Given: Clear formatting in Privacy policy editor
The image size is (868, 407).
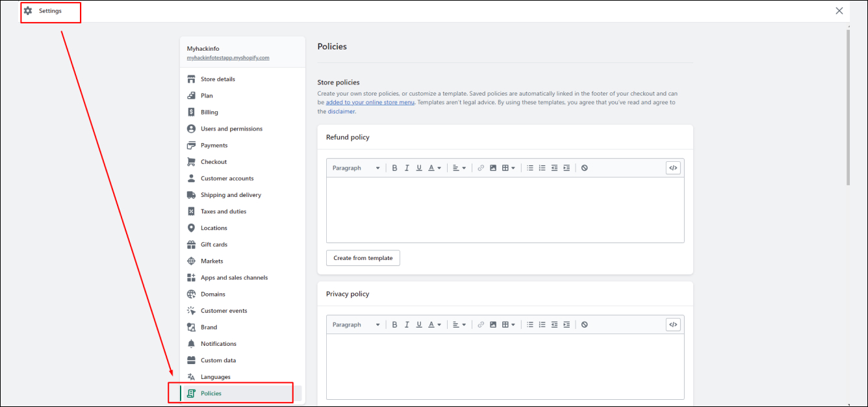Looking at the screenshot, I should click(585, 324).
